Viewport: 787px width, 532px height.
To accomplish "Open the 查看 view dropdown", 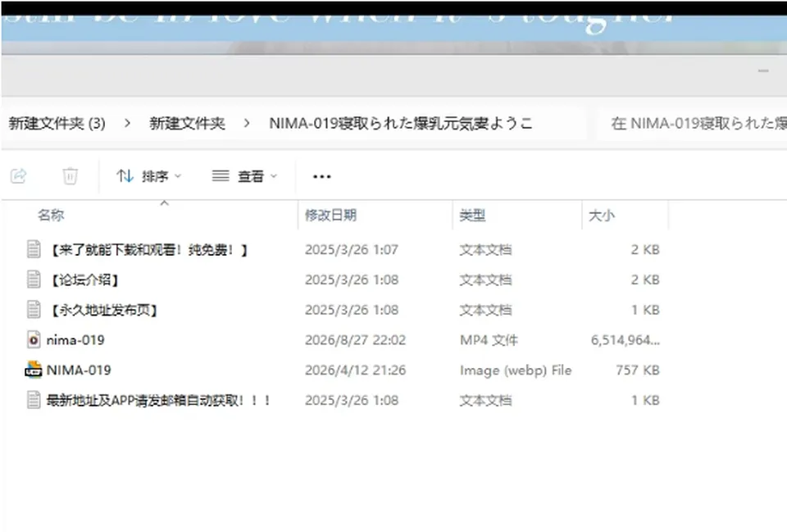I will 244,176.
